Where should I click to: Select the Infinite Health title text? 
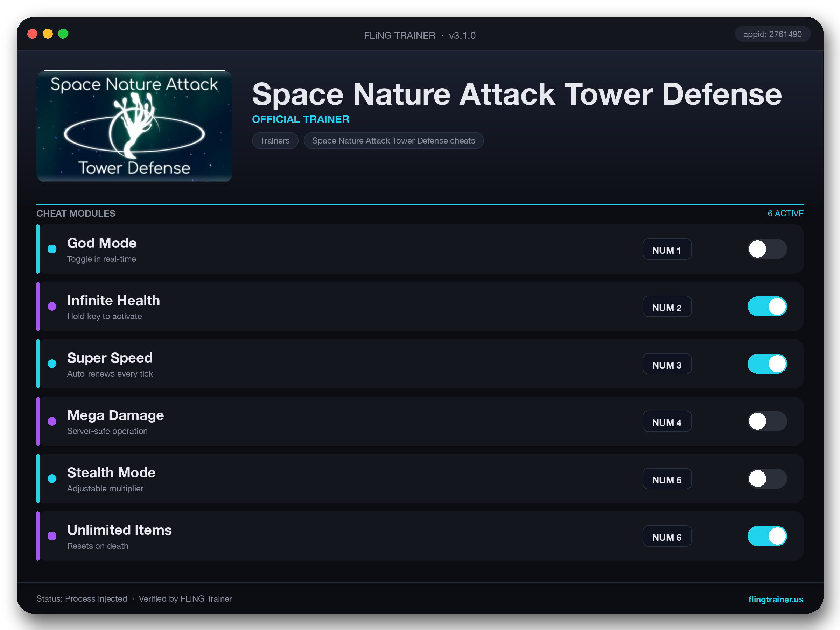pos(113,300)
